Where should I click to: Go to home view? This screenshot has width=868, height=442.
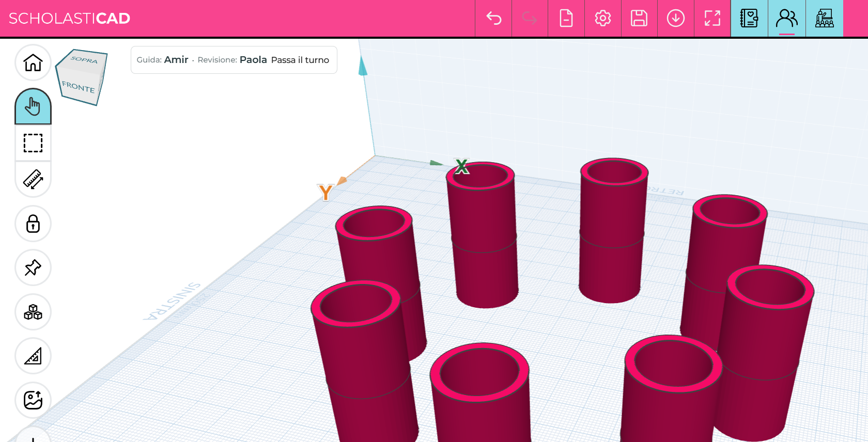click(33, 63)
